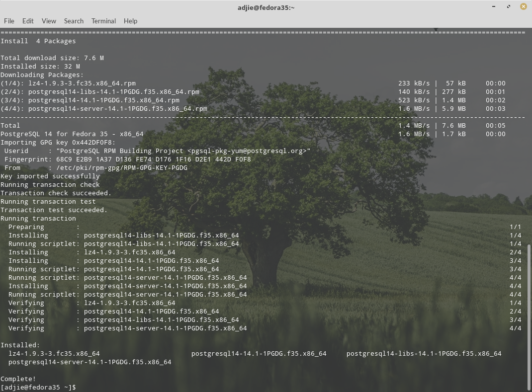Screen dimensions: 532x392
Task: Click the "Install 4 Packages" line
Action: (x=38, y=41)
